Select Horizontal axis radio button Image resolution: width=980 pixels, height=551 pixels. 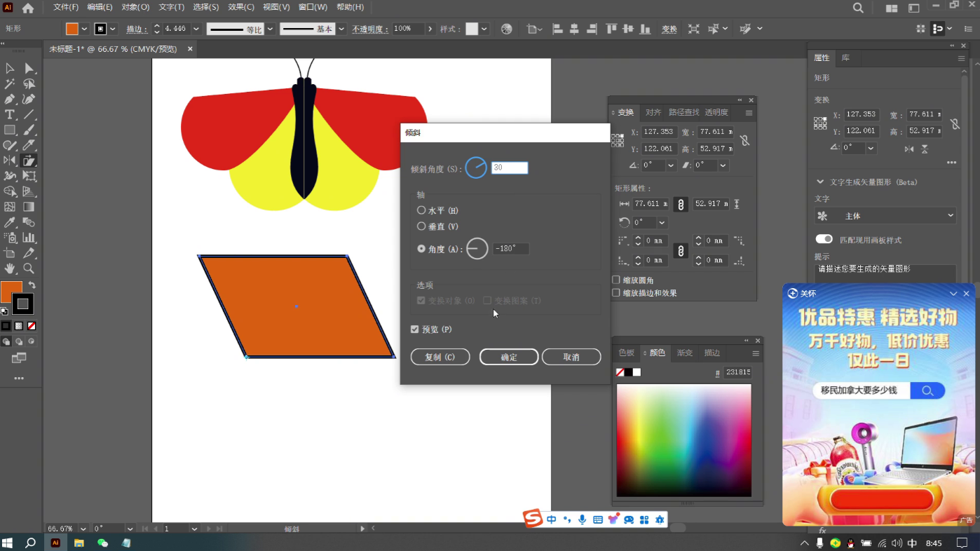point(421,210)
